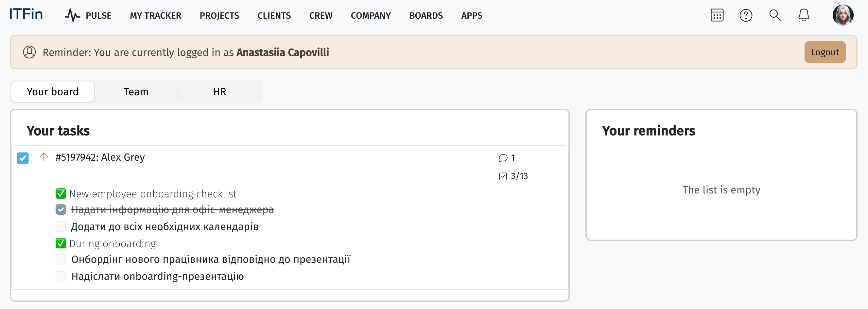Click the help question mark icon
Image resolution: width=868 pixels, height=309 pixels.
click(746, 15)
